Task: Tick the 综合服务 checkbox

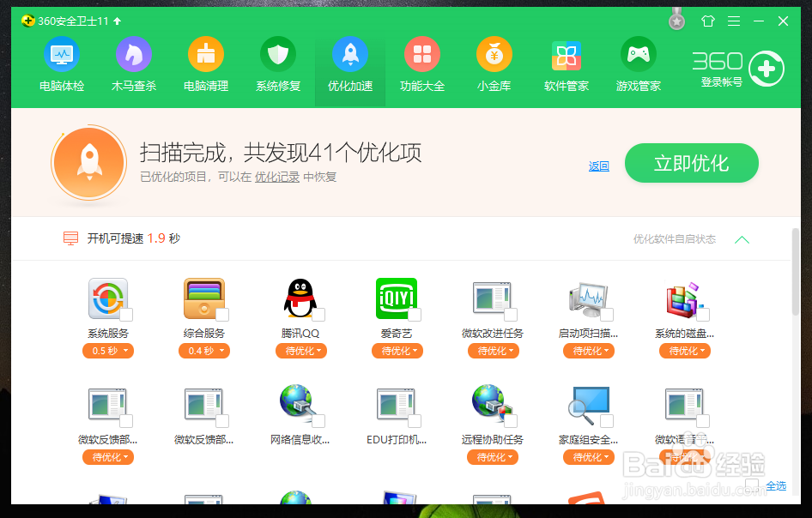Action: click(x=222, y=315)
